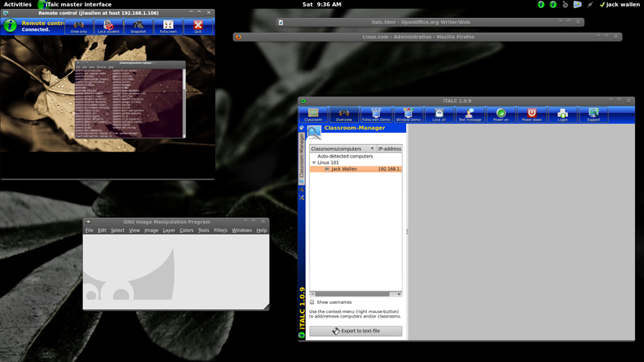
Task: Click the clock showing Sat 9:36 AM
Action: point(322,5)
